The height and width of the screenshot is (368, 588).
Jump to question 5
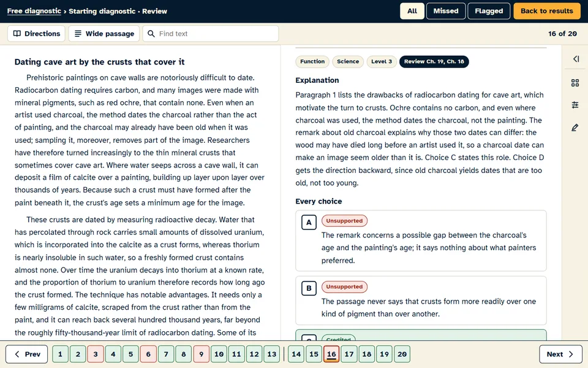coord(130,354)
